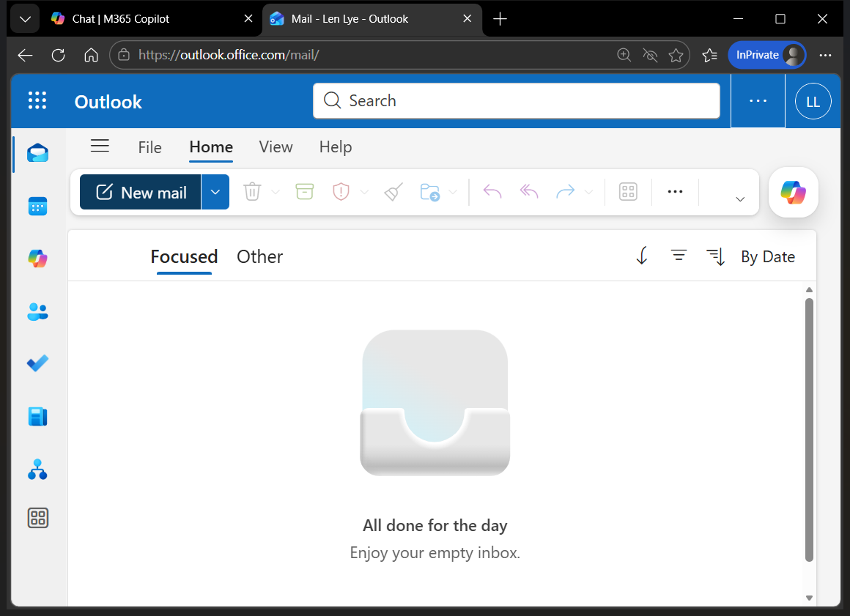Open Copilot from the left sidebar
Viewport: 850px width, 616px height.
click(x=37, y=258)
